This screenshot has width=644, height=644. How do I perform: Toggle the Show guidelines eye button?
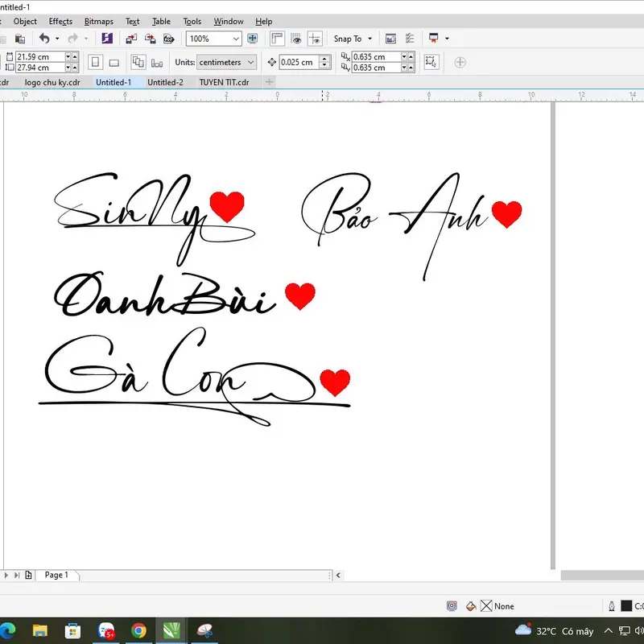[x=315, y=39]
